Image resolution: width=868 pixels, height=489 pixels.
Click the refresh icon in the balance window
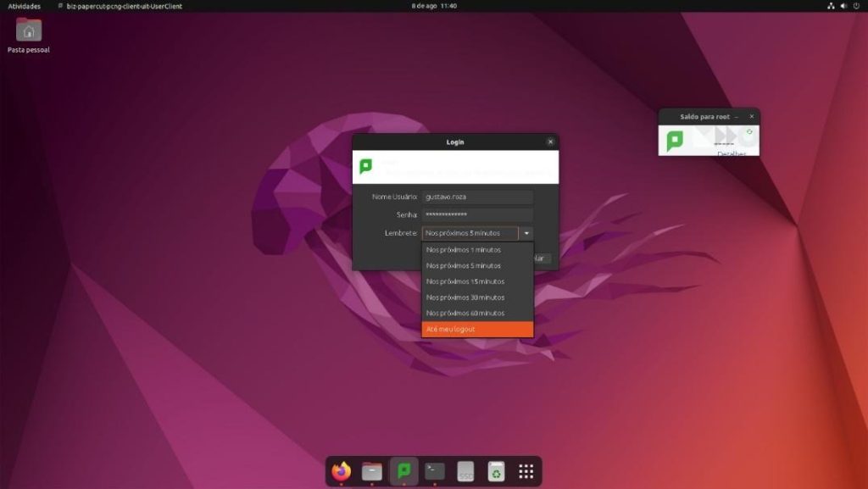coord(749,131)
